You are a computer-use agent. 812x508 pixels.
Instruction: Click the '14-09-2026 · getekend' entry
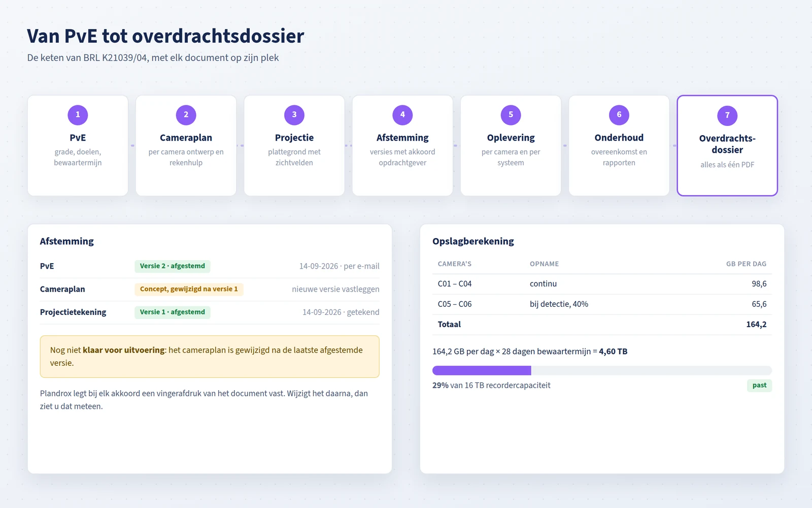click(x=341, y=312)
